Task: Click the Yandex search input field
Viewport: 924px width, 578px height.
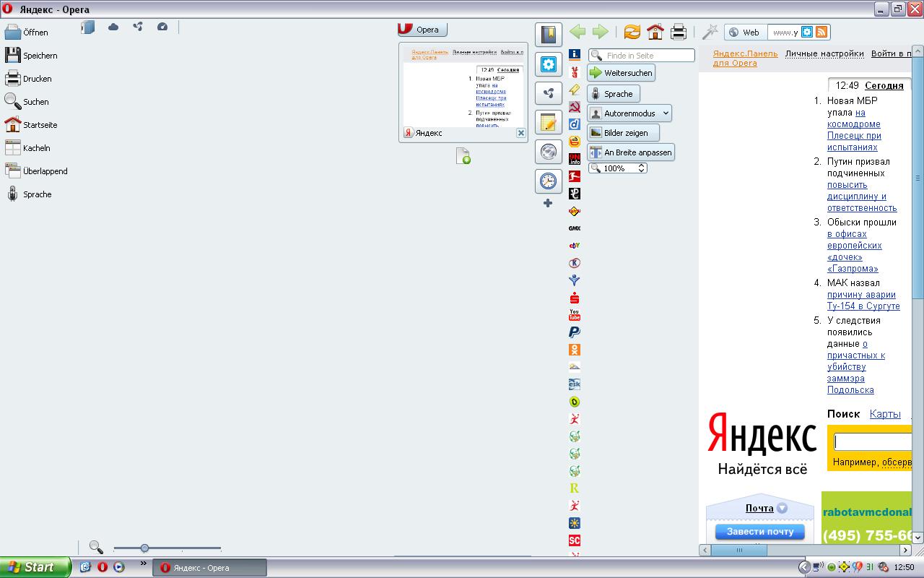Action: pyautogui.click(x=873, y=441)
